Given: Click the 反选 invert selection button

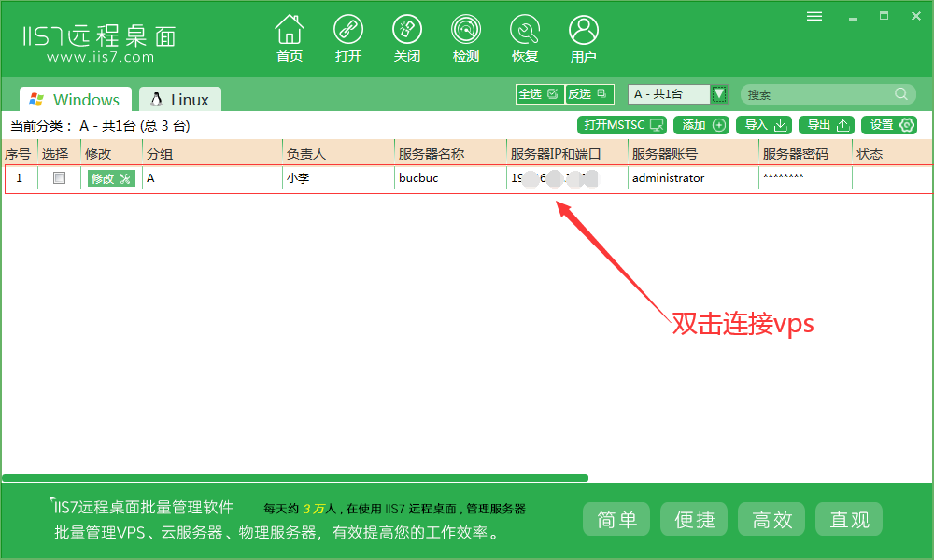Looking at the screenshot, I should click(x=588, y=94).
